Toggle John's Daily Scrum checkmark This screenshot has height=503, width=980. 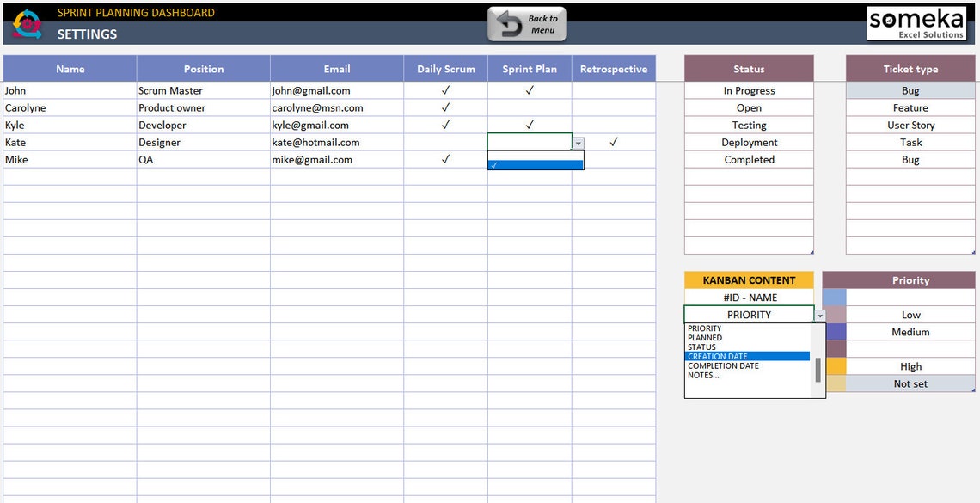444,89
